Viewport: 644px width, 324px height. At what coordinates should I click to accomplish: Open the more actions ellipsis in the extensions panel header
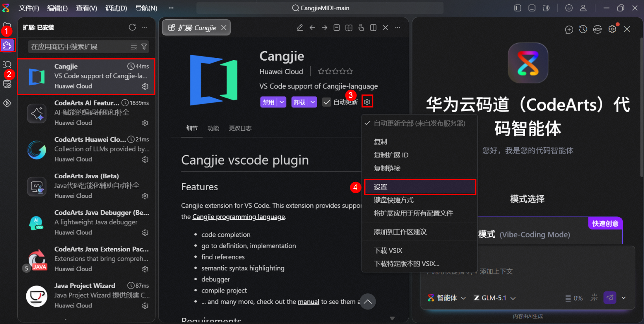(x=145, y=27)
